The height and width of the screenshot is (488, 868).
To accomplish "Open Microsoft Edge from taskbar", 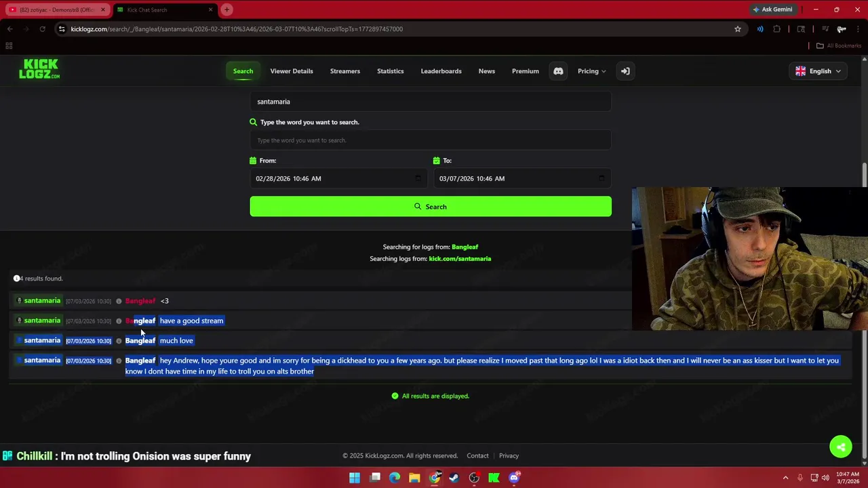I will (395, 478).
